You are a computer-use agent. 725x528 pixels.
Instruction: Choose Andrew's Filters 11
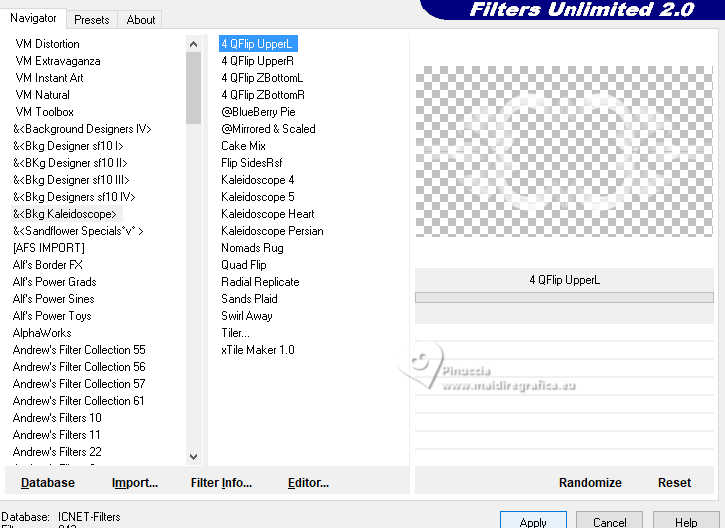pos(56,435)
